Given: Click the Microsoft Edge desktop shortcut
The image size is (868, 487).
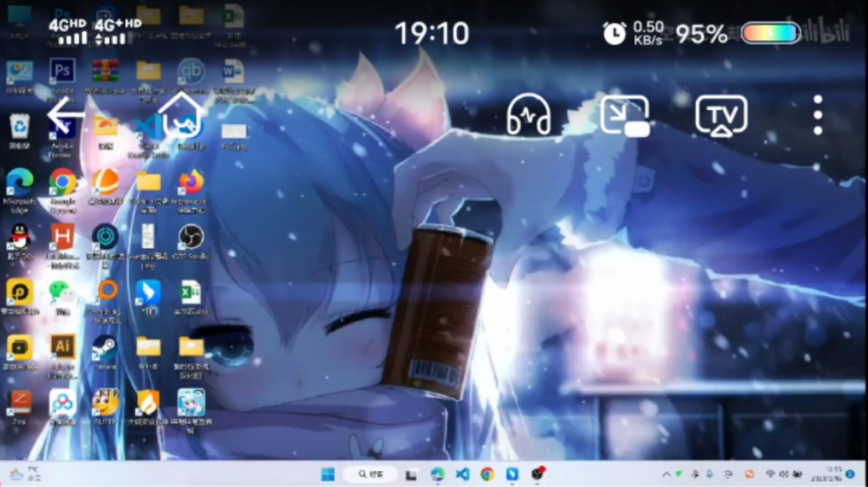Looking at the screenshot, I should click(x=19, y=182).
